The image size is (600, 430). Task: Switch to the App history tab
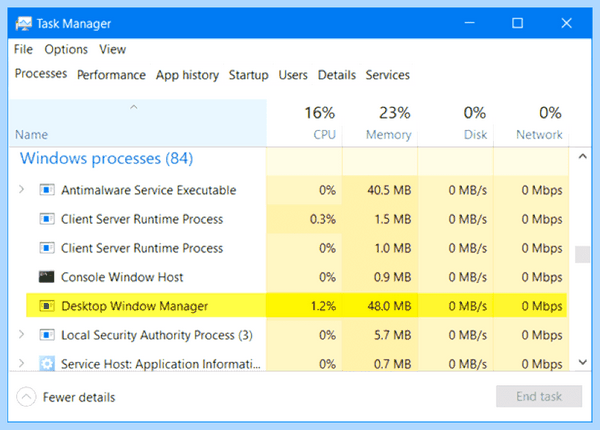click(x=187, y=75)
